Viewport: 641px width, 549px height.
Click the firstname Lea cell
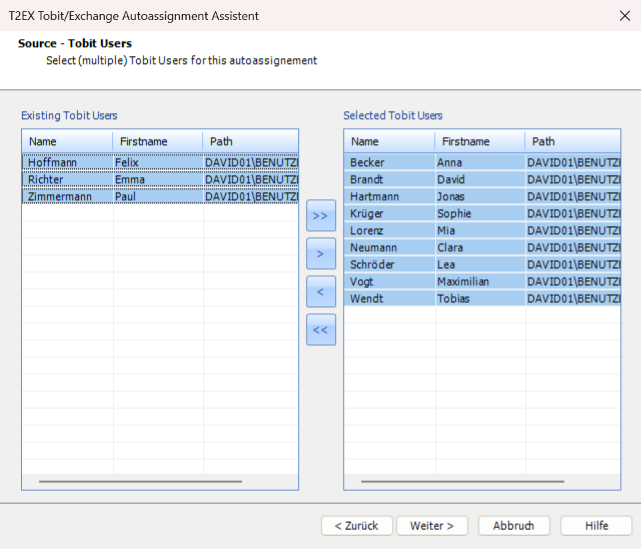click(480, 264)
